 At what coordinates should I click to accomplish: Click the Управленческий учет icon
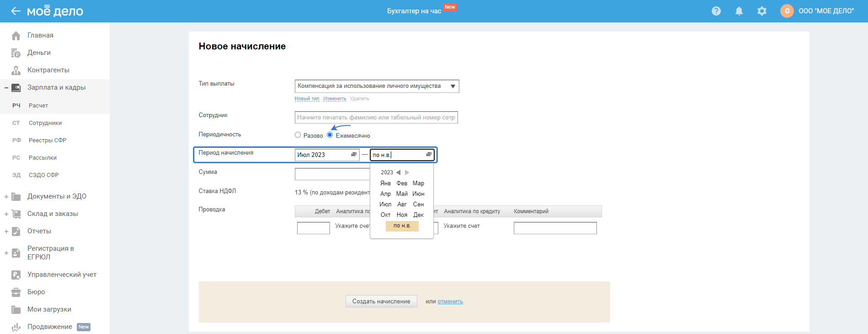click(x=16, y=275)
